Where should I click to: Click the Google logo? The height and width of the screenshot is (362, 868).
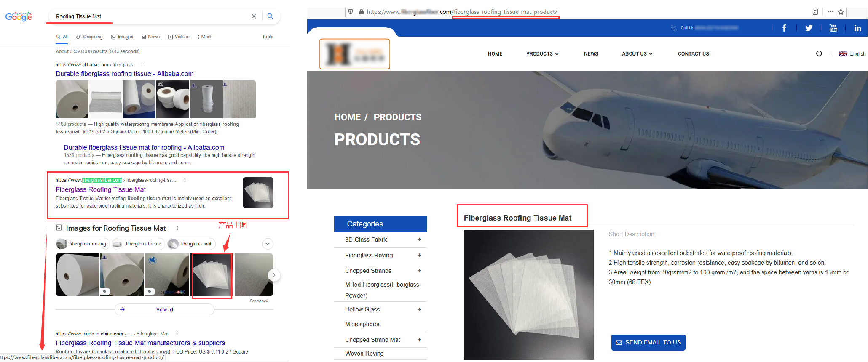pyautogui.click(x=19, y=16)
